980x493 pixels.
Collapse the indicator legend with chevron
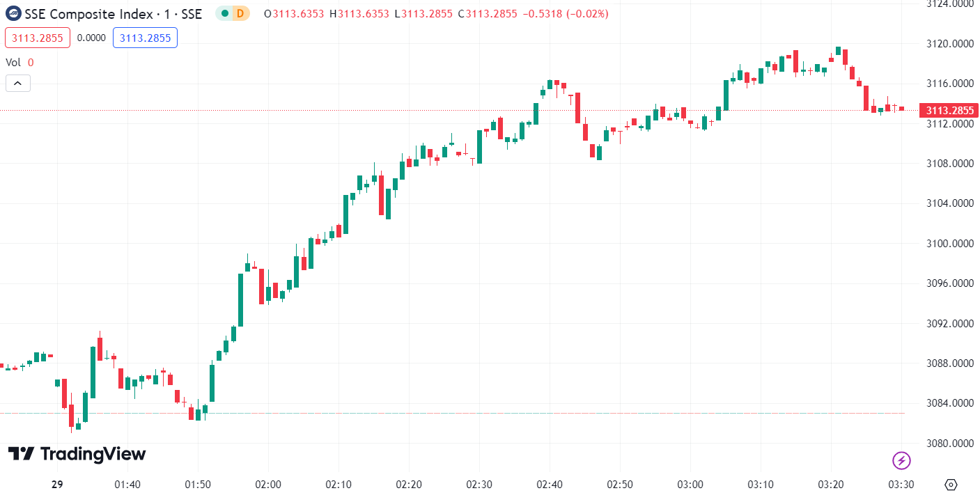coord(18,84)
